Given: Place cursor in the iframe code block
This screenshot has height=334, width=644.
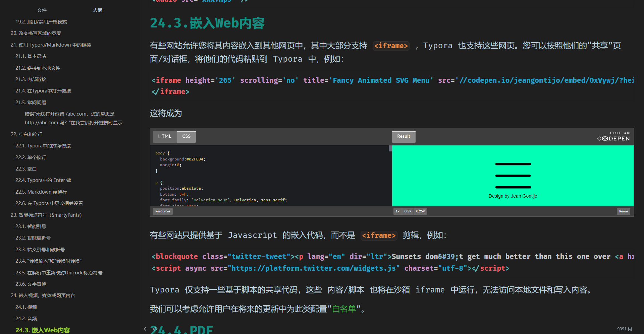Looking at the screenshot, I should click(x=392, y=86).
